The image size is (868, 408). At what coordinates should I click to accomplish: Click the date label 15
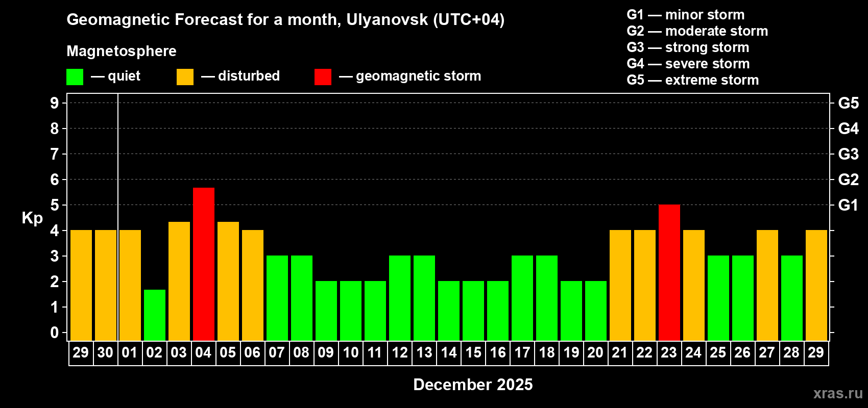point(473,352)
